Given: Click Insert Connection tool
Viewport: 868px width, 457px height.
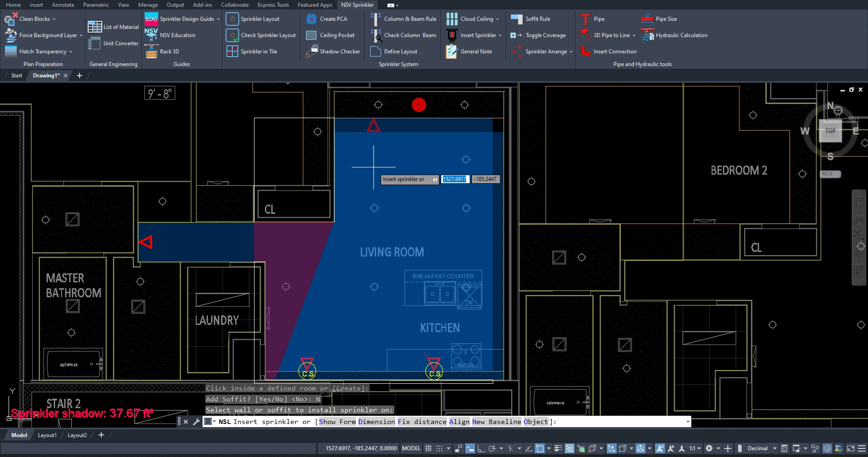Looking at the screenshot, I should 608,52.
